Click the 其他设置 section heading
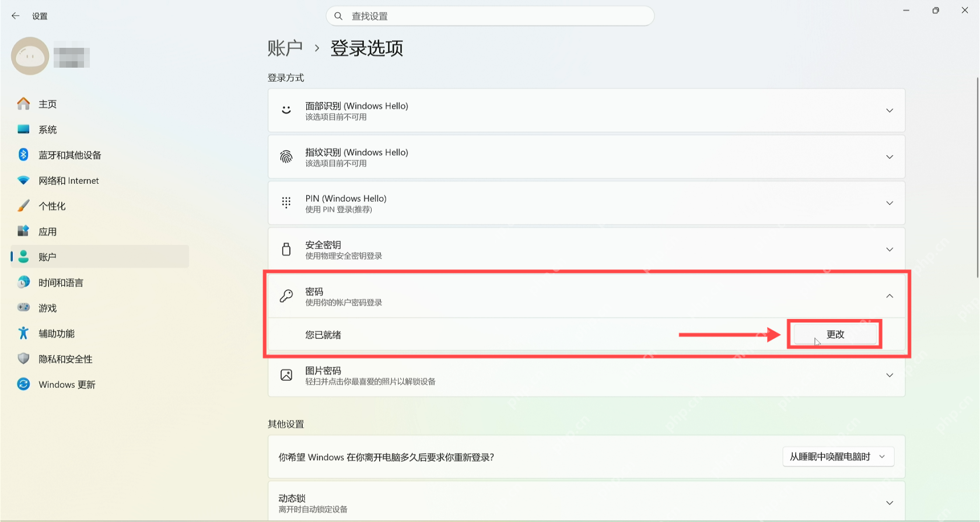Screen dimensions: 980x522 tap(286, 424)
